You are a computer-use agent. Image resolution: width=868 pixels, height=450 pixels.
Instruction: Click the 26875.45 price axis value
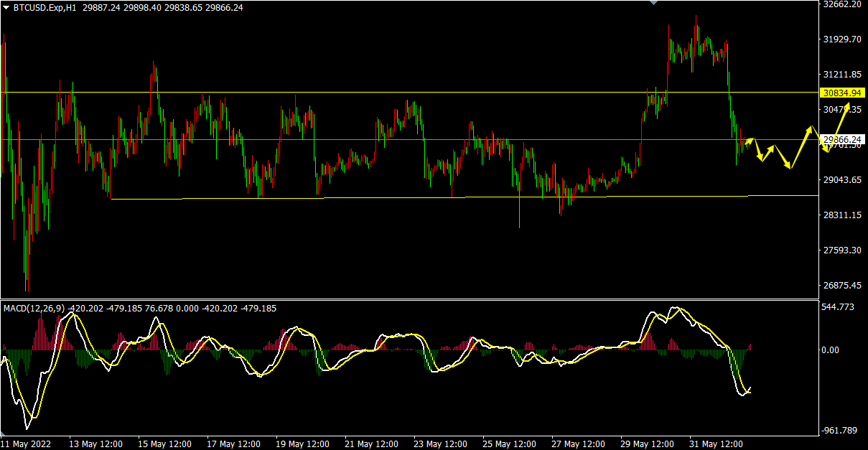coord(842,285)
